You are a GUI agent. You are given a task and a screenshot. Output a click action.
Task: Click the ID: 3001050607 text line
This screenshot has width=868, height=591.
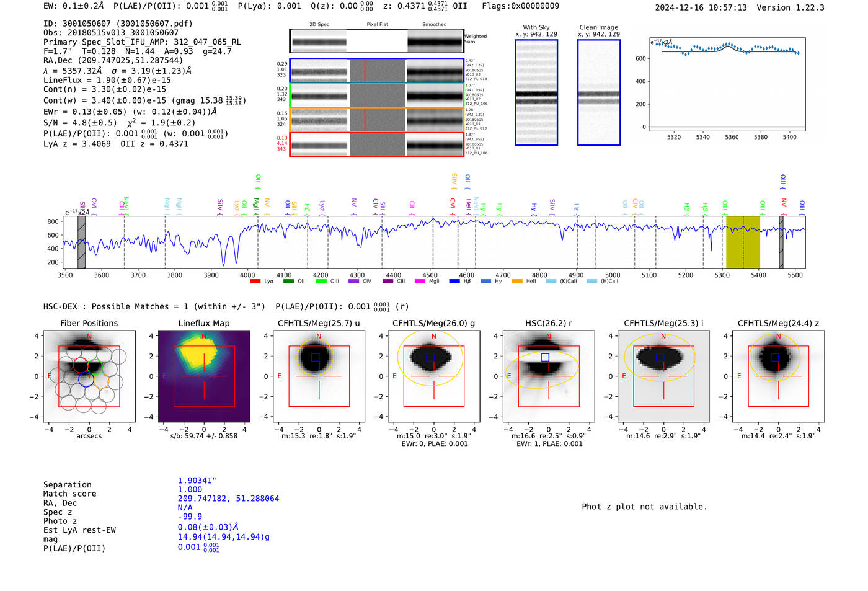[118, 24]
